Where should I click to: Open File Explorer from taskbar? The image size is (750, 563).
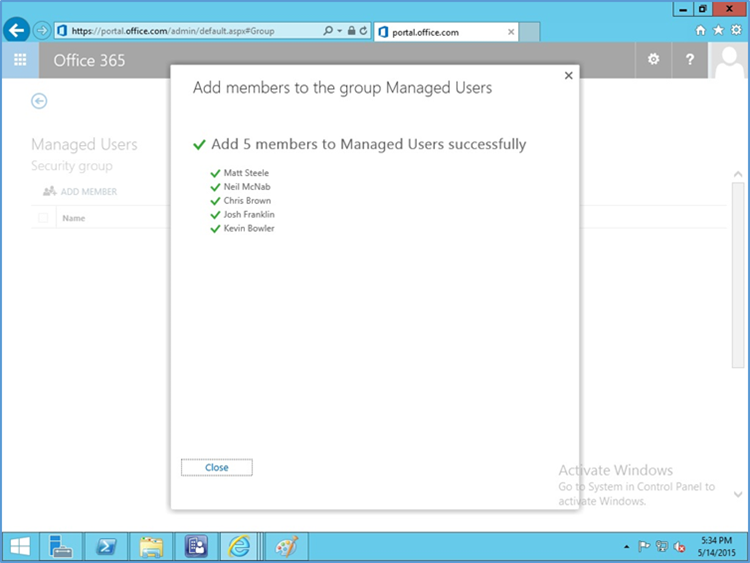pos(151,546)
